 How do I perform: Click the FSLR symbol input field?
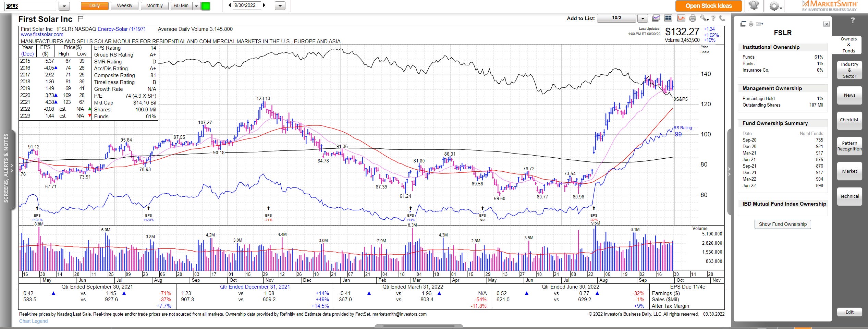coord(30,6)
